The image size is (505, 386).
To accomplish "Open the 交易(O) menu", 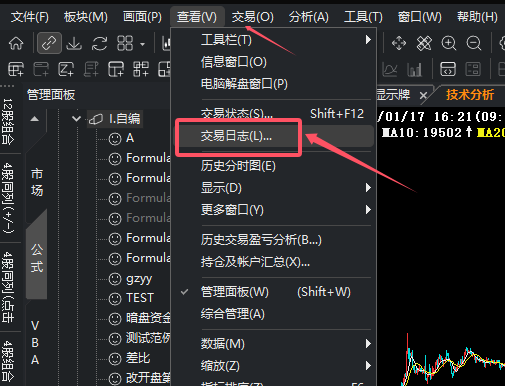I will coord(253,17).
